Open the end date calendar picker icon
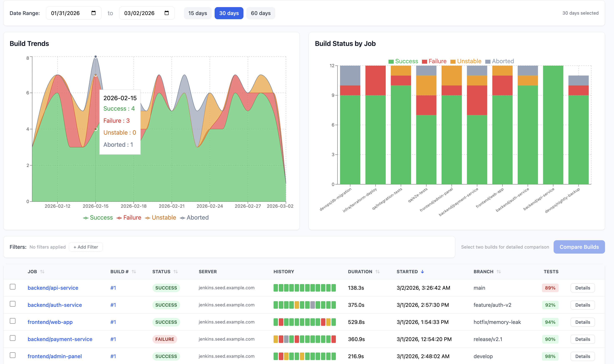 coord(167,13)
